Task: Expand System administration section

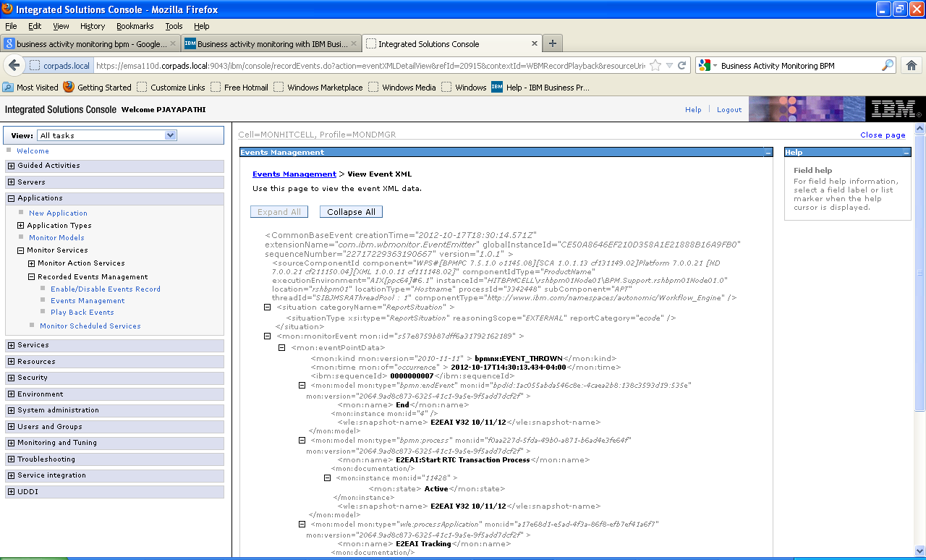Action: click(11, 410)
